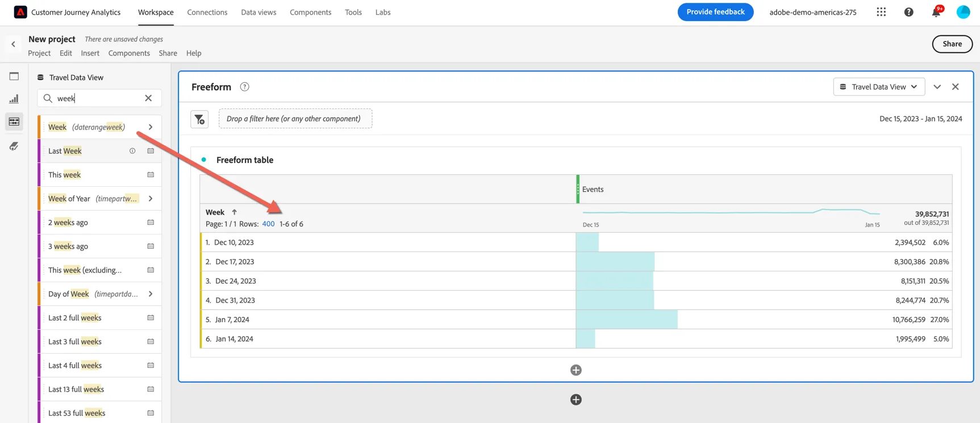980x423 pixels.
Task: Open the notifications bell
Action: (936, 12)
